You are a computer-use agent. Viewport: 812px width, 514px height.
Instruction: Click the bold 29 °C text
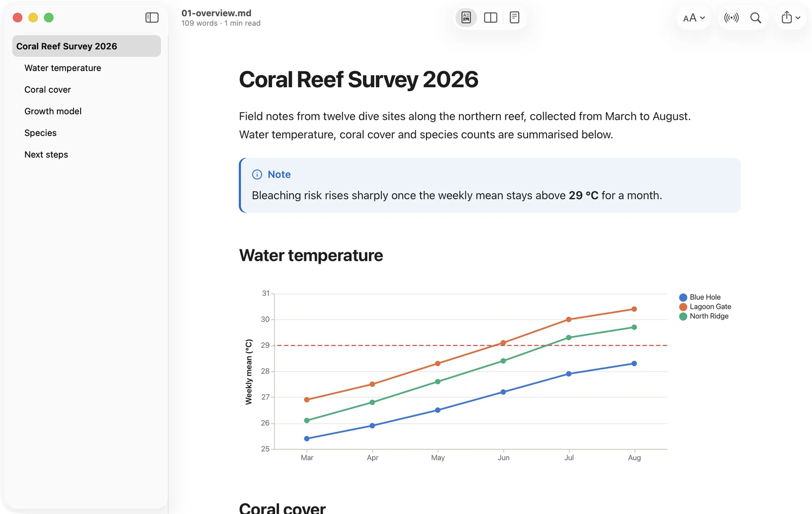[583, 195]
